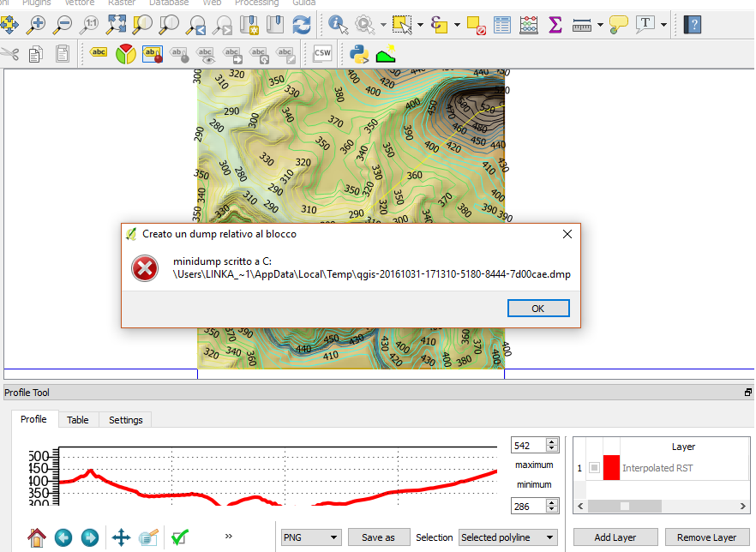Click the Add Layer button

615,537
